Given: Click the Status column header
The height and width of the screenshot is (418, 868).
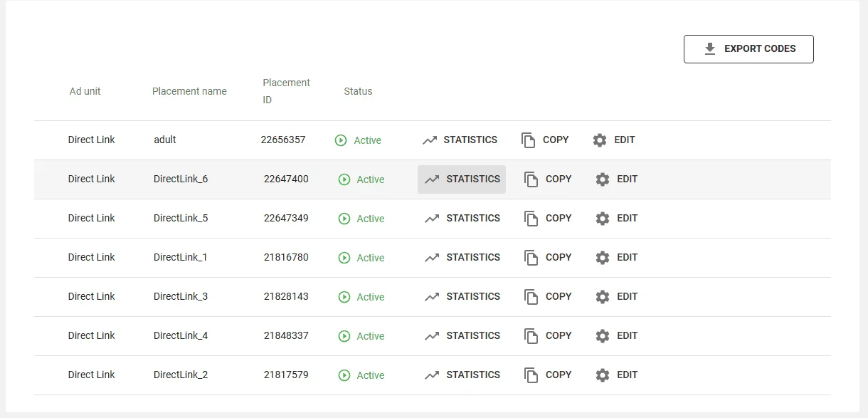Looking at the screenshot, I should pyautogui.click(x=358, y=91).
